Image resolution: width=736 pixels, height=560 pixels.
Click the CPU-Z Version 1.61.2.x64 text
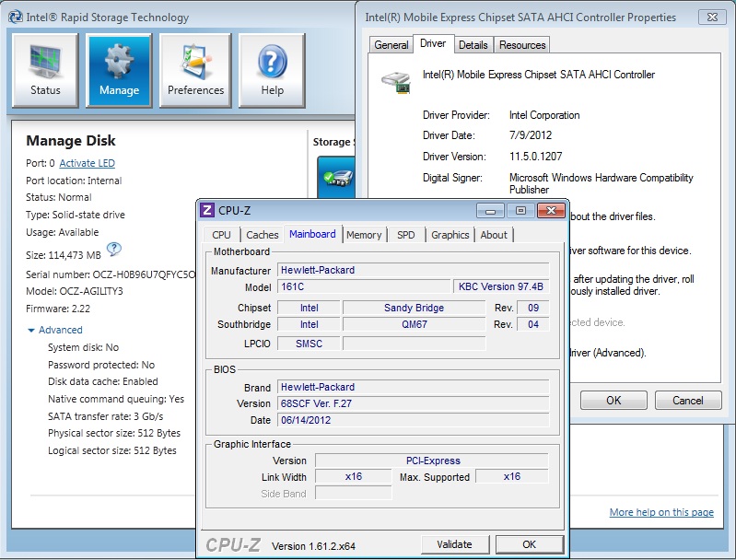coord(313,546)
